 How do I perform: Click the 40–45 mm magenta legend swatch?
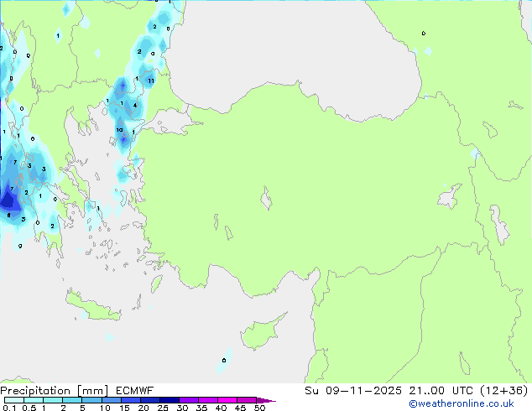pyautogui.click(x=227, y=400)
